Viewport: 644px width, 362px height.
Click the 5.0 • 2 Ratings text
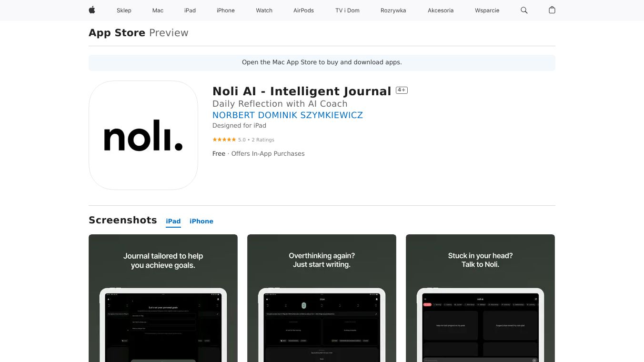pos(256,140)
